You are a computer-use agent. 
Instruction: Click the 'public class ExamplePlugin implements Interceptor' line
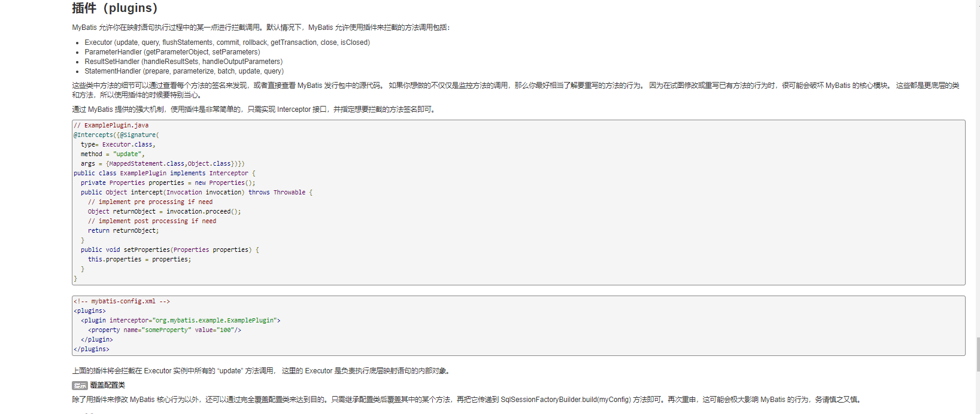(165, 173)
